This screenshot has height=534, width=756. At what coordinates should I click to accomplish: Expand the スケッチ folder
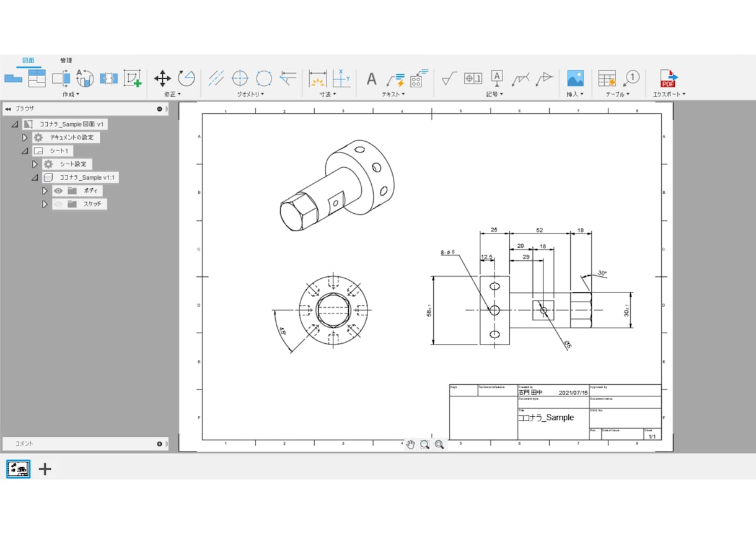coord(45,204)
